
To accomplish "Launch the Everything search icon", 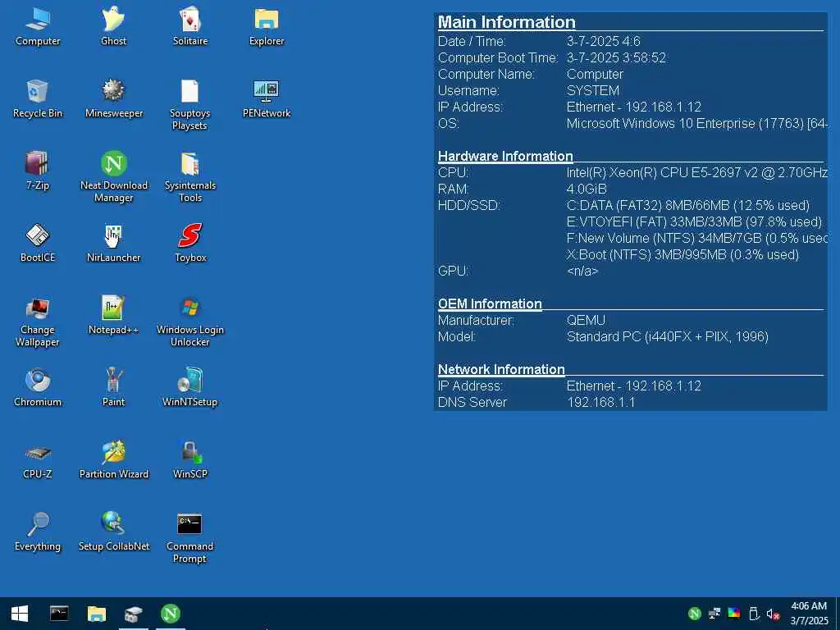I will click(x=38, y=532).
